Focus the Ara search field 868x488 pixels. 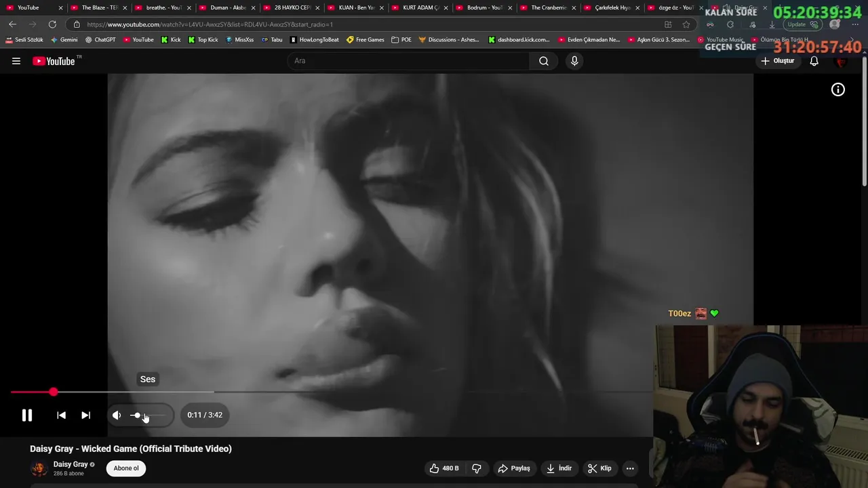pos(409,61)
